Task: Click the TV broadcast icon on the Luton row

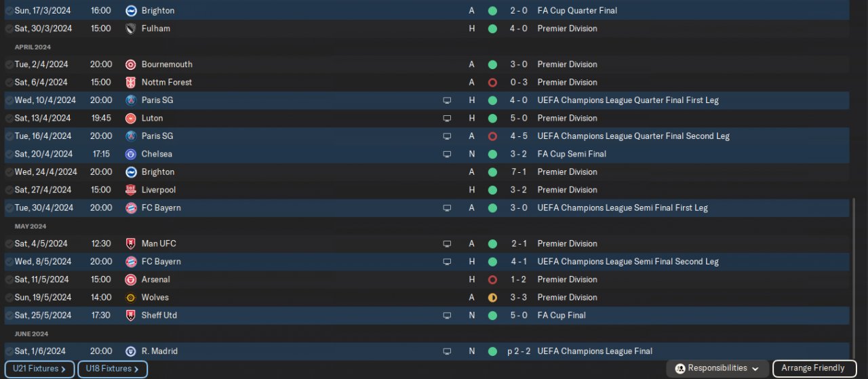Action: click(447, 119)
